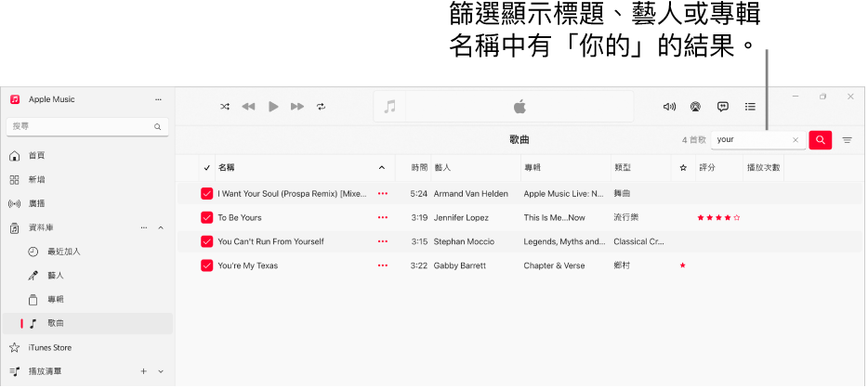This screenshot has height=388, width=868.
Task: Select 播放清單 in the sidebar
Action: click(x=45, y=371)
